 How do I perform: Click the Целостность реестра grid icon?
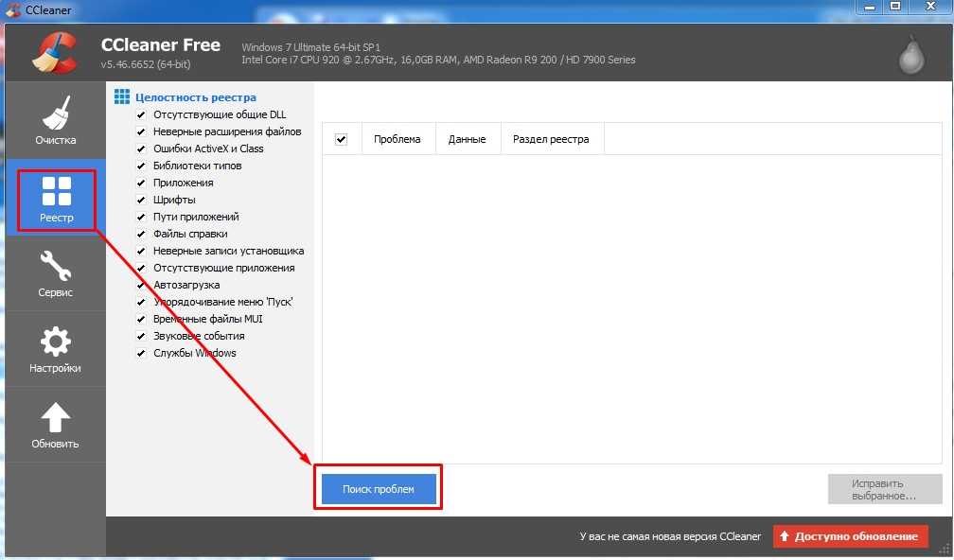[121, 96]
